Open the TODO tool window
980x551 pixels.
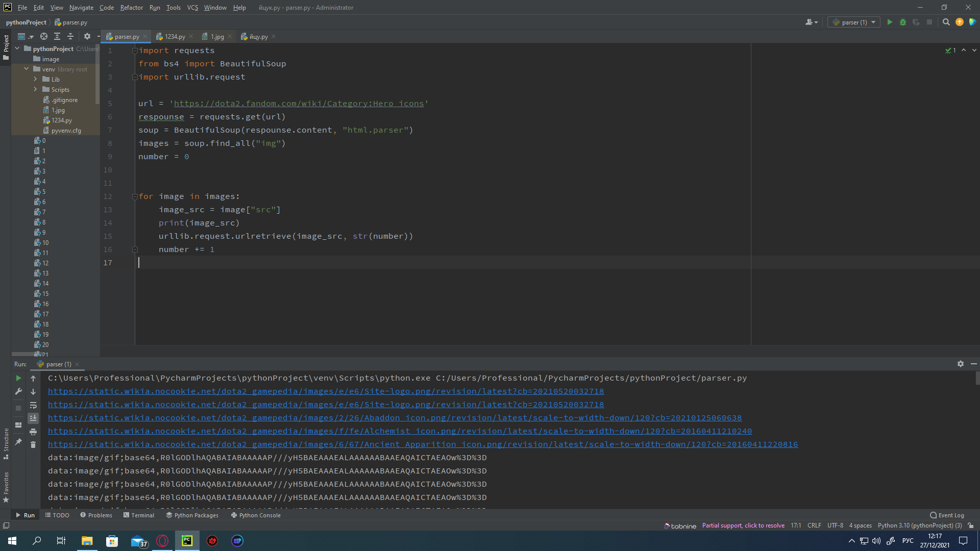(57, 515)
